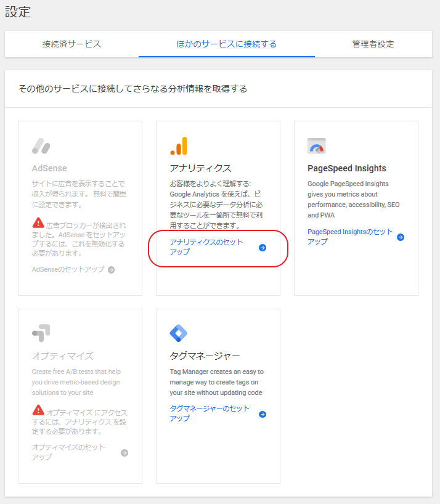Screen dimensions: 440x504
Task: Click the arrow icon beside PageSpeed Insightsのセットアップ
Action: 401,237
